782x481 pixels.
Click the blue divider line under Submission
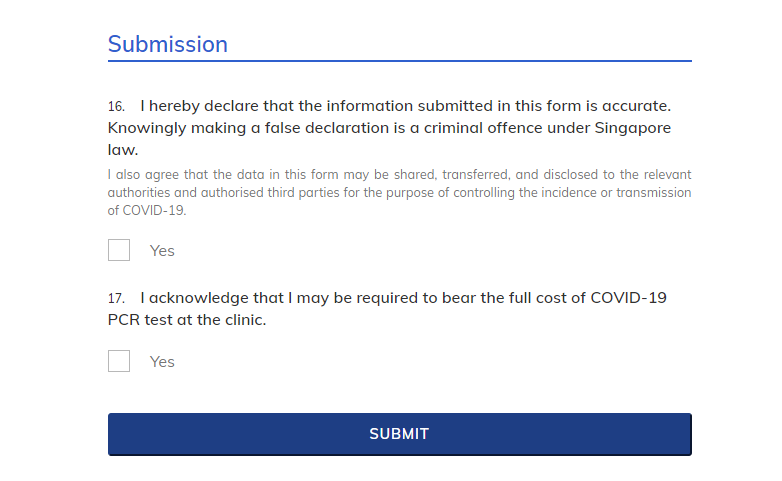400,61
